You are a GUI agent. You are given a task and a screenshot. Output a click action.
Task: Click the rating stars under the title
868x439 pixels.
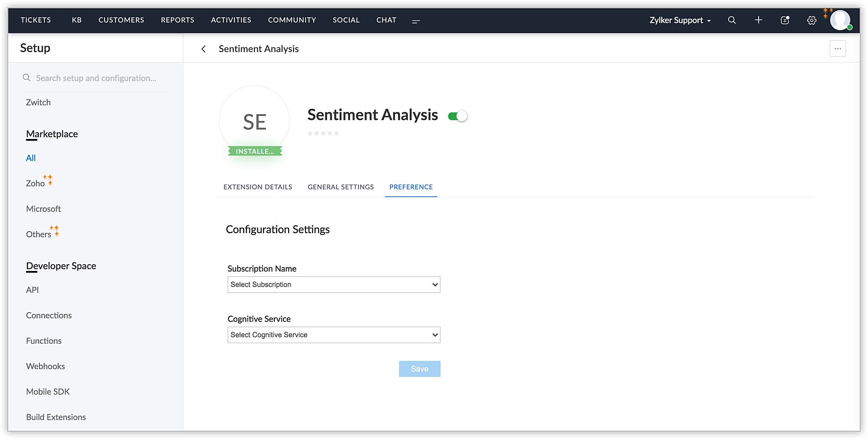(x=323, y=133)
